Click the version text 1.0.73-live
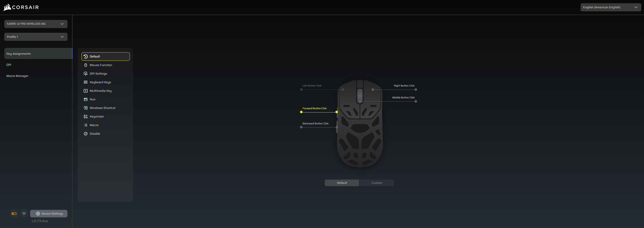Image resolution: width=644 pixels, height=228 pixels. point(40,221)
